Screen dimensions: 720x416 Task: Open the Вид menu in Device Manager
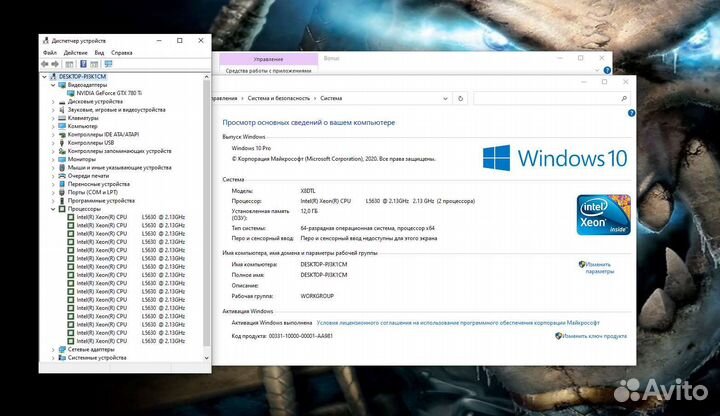click(x=99, y=53)
